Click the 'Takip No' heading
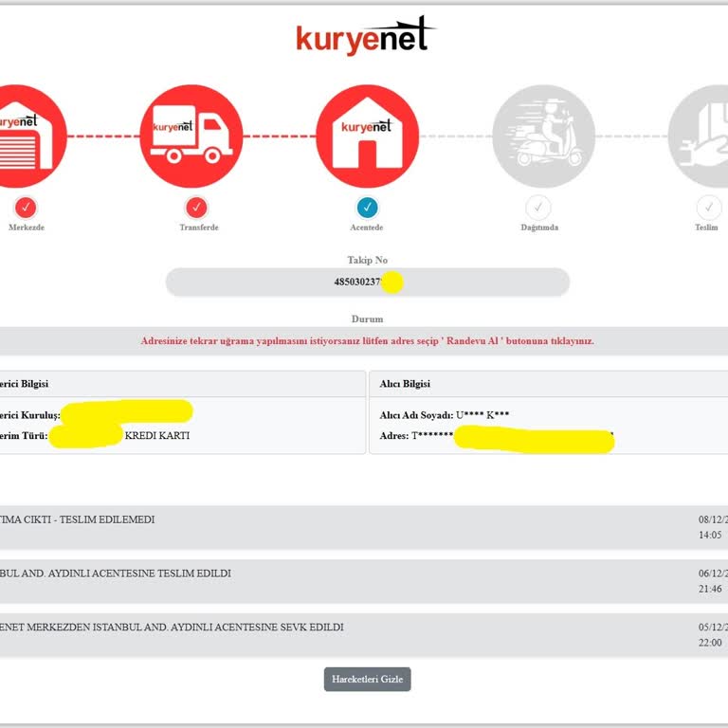728x728 pixels. pyautogui.click(x=367, y=260)
